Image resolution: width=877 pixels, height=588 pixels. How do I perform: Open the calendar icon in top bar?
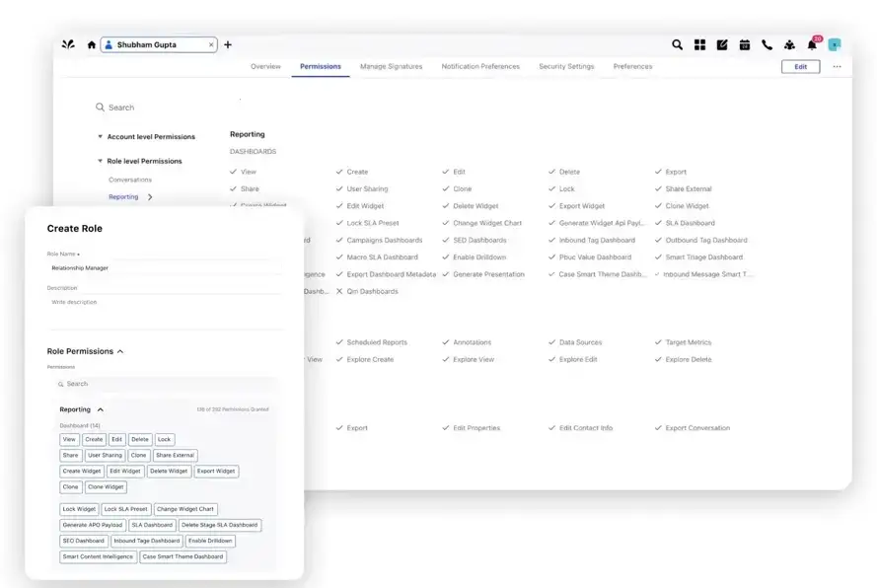[x=745, y=44]
